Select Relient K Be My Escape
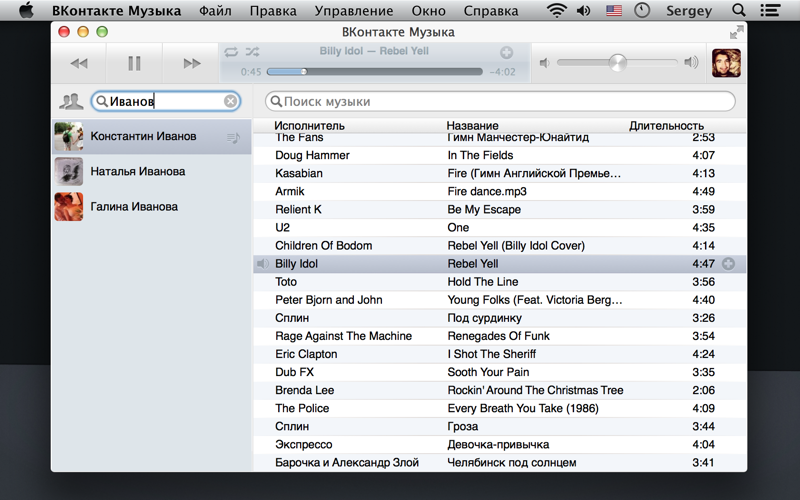 (x=499, y=210)
